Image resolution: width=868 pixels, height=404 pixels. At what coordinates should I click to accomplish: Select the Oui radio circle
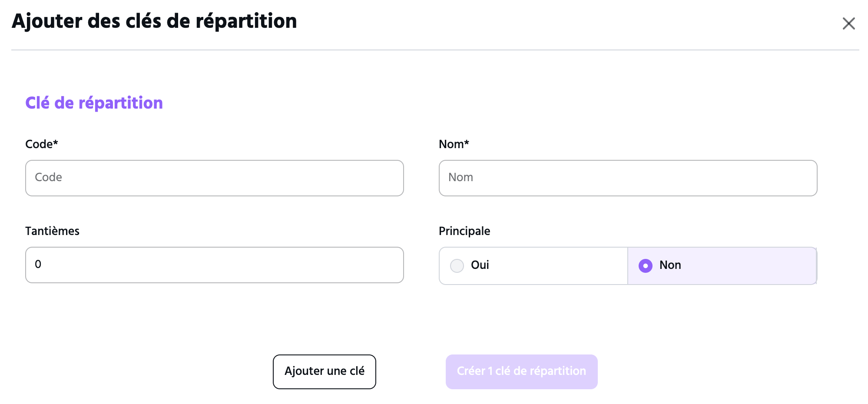point(457,265)
